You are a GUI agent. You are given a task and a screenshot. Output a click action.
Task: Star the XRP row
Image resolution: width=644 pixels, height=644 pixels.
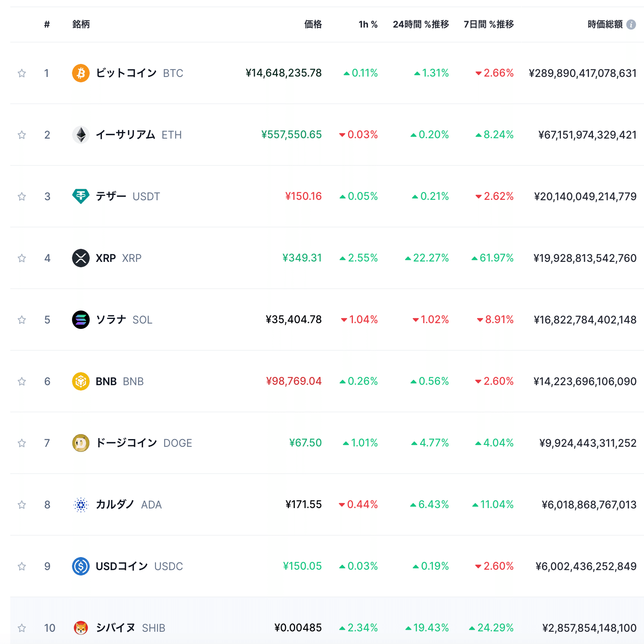click(x=22, y=258)
